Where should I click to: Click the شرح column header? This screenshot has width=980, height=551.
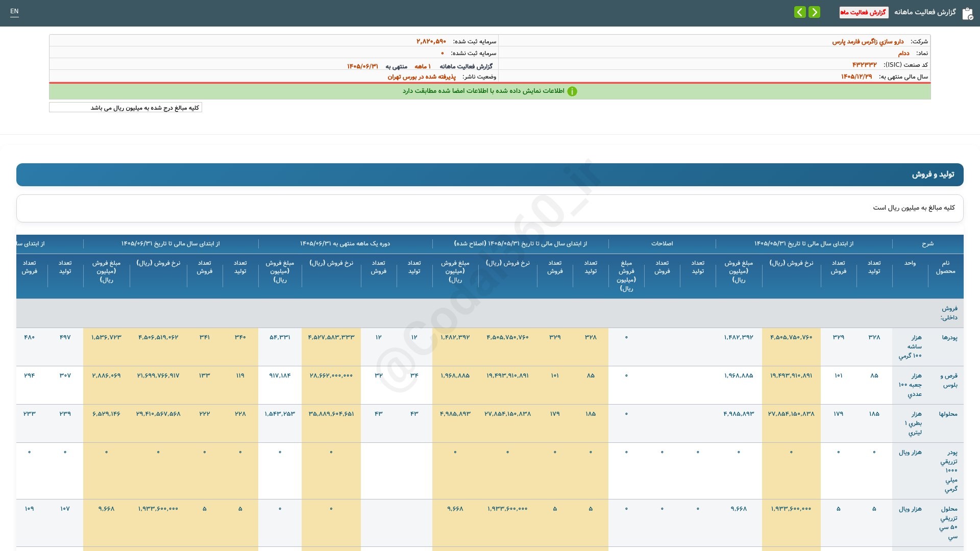(x=927, y=244)
